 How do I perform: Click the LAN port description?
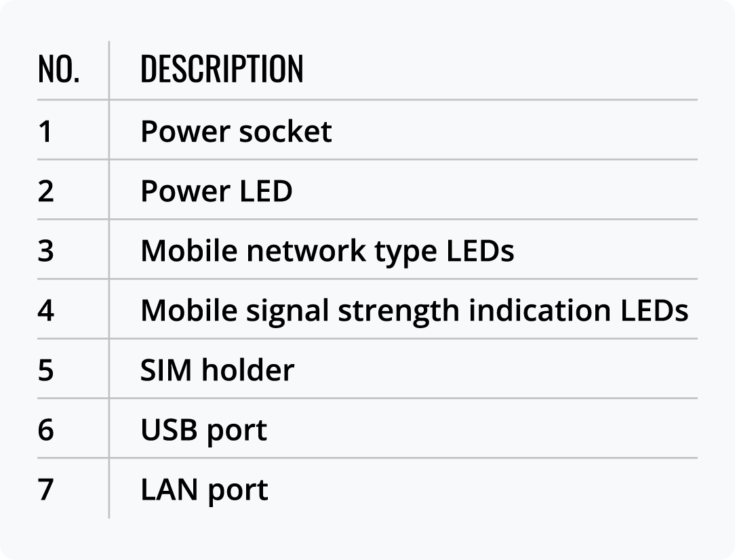pos(204,489)
